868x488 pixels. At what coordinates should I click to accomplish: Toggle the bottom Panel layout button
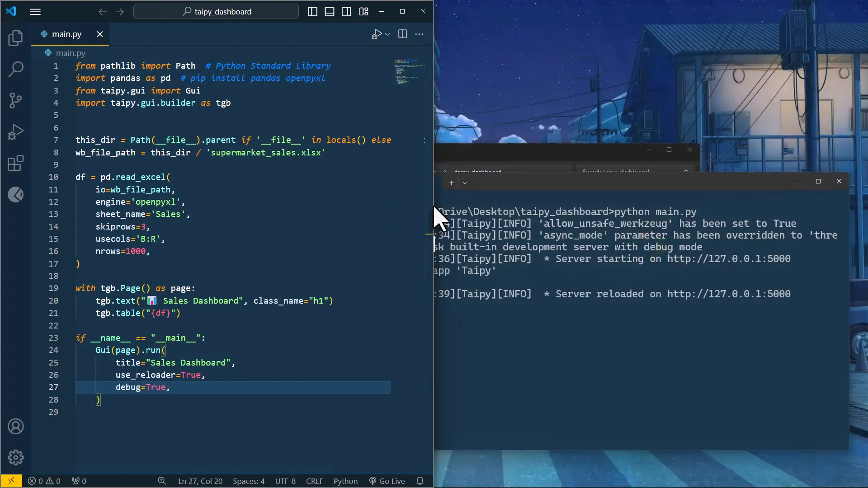pos(330,12)
